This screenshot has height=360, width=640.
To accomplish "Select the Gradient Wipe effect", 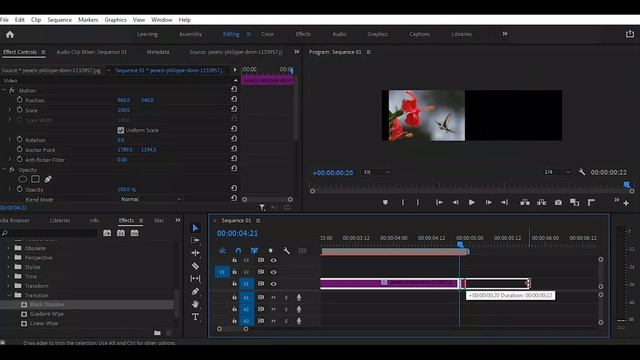I will (46, 314).
